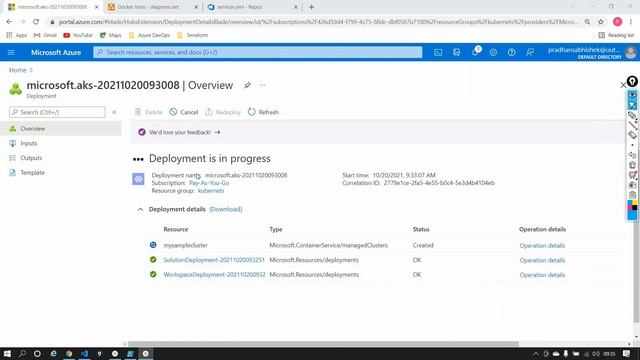Viewport: 640px width, 360px height.
Task: Open the kubernets resource group link
Action: [211, 191]
